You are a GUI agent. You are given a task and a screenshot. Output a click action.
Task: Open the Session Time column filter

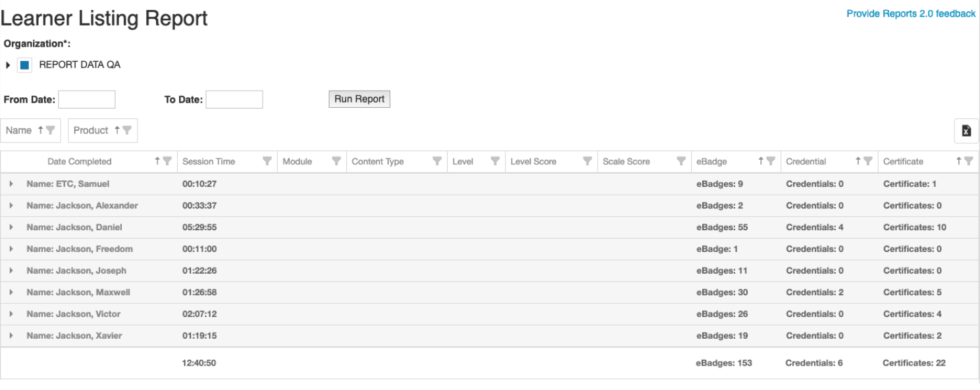pyautogui.click(x=267, y=161)
